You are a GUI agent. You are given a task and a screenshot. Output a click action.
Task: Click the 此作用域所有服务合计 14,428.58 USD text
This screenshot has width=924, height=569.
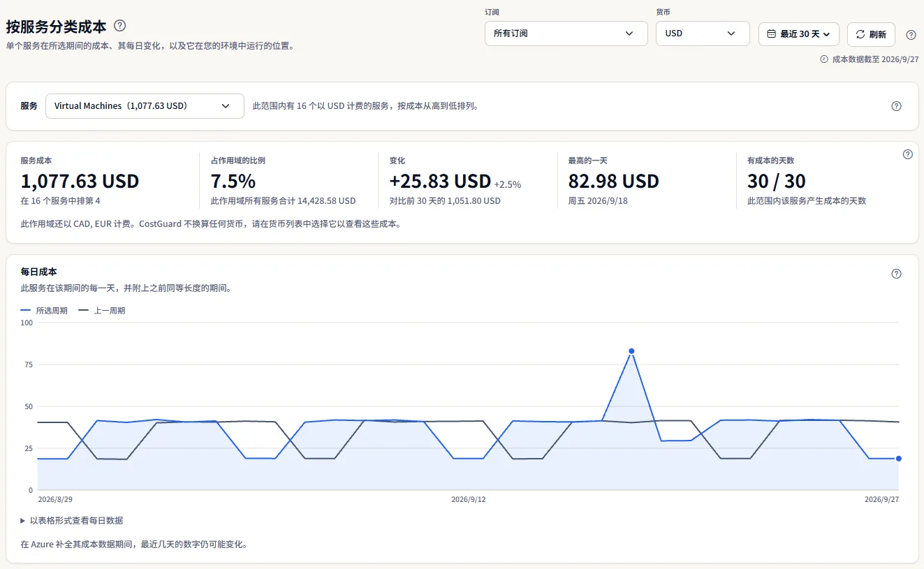coord(284,201)
